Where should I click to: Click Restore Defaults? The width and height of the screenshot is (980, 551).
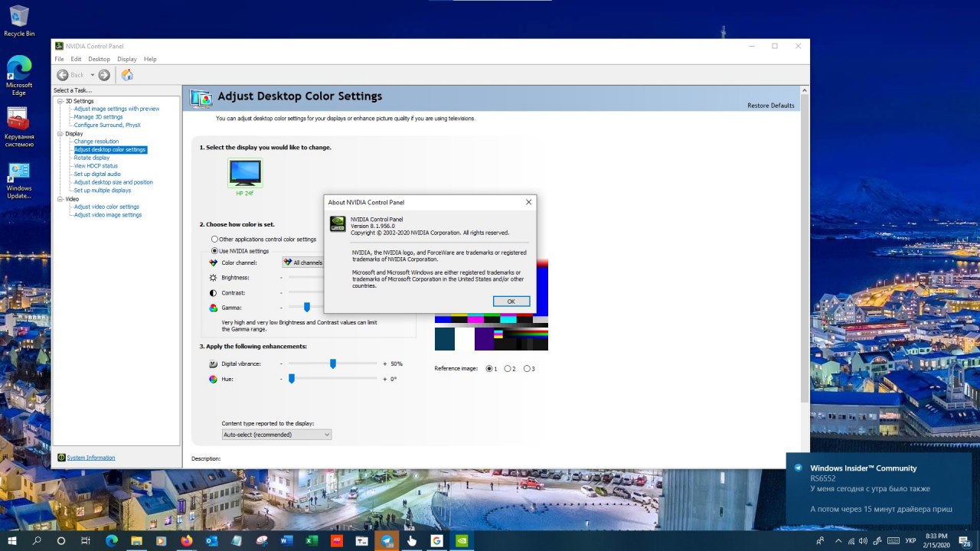pos(771,106)
